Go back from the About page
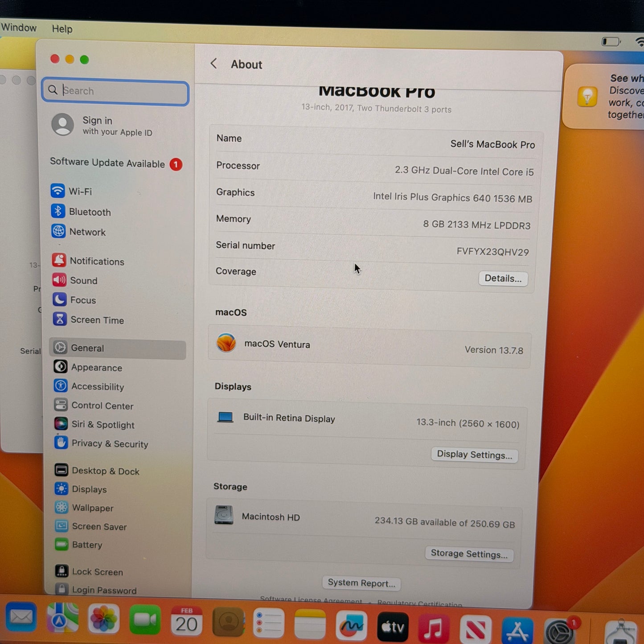The width and height of the screenshot is (644, 644). pyautogui.click(x=214, y=64)
